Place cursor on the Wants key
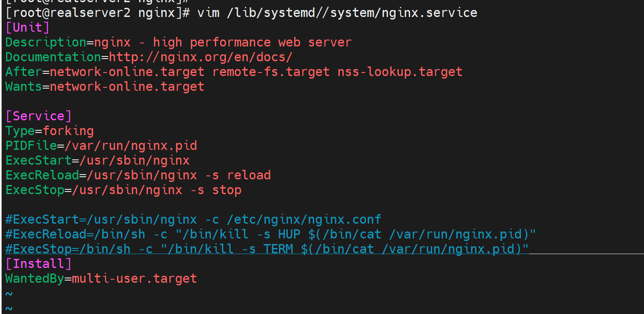644x314 pixels. (x=23, y=86)
